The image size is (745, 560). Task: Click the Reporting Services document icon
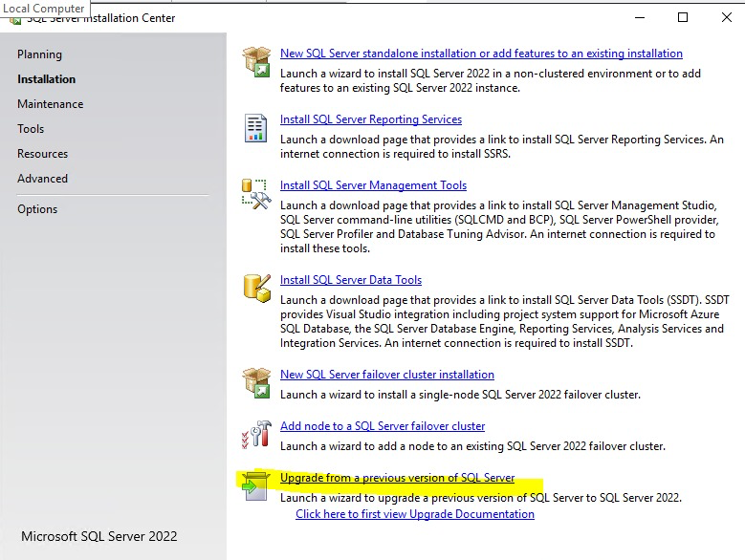255,128
